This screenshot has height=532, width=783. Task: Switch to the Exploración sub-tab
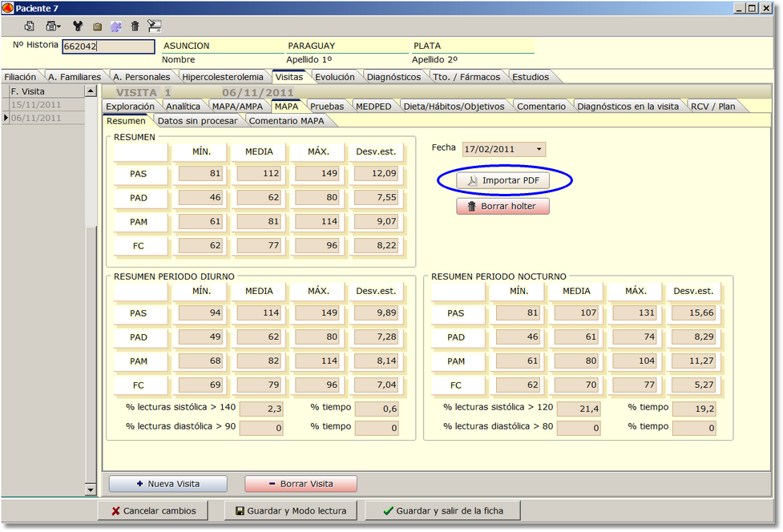point(131,107)
